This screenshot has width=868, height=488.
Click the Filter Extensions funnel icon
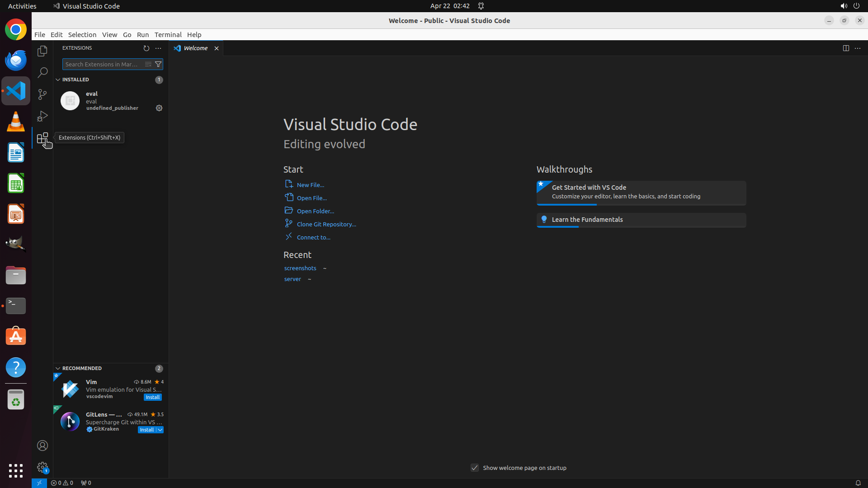click(158, 64)
